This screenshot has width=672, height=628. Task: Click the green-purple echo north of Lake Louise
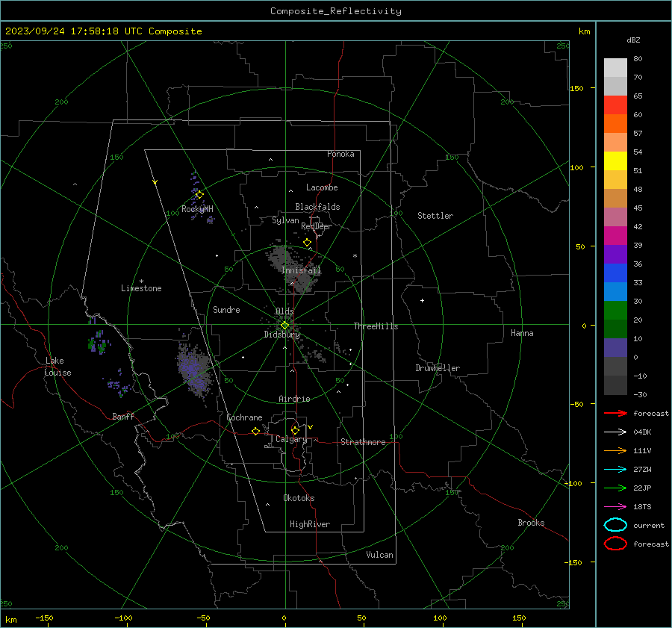click(x=99, y=341)
